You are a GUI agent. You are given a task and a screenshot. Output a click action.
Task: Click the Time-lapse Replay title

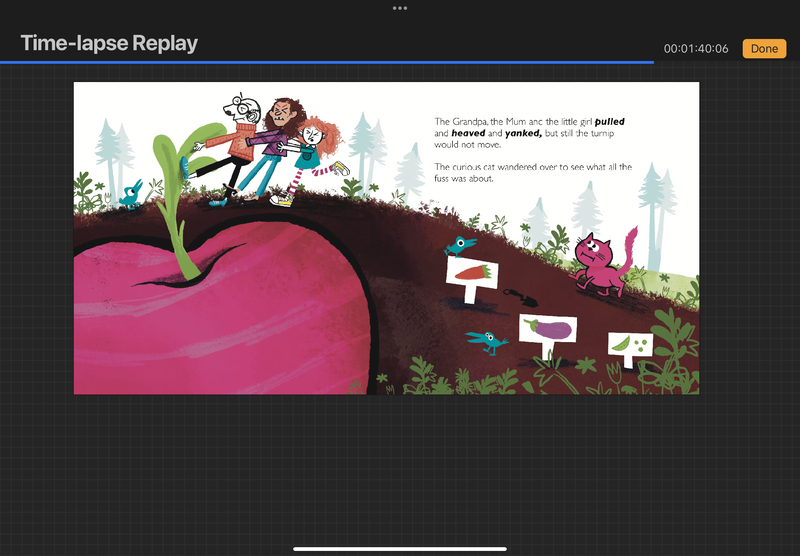coord(109,43)
